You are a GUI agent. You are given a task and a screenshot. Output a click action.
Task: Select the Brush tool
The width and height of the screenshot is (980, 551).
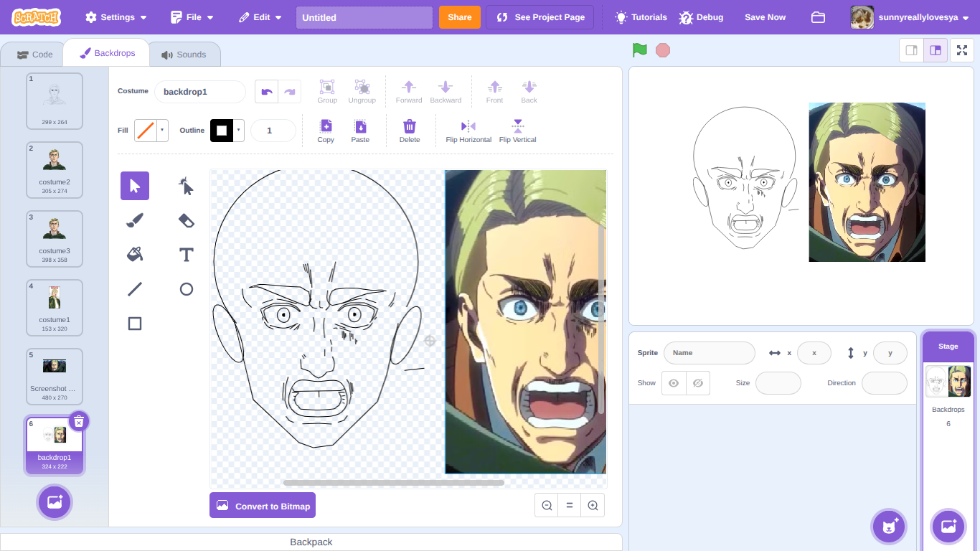coord(135,220)
